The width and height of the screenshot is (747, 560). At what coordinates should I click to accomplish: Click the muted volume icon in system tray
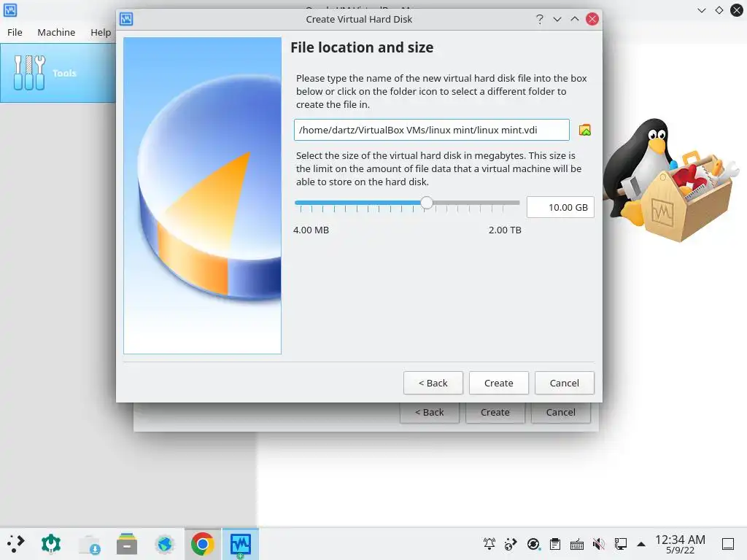click(x=599, y=544)
